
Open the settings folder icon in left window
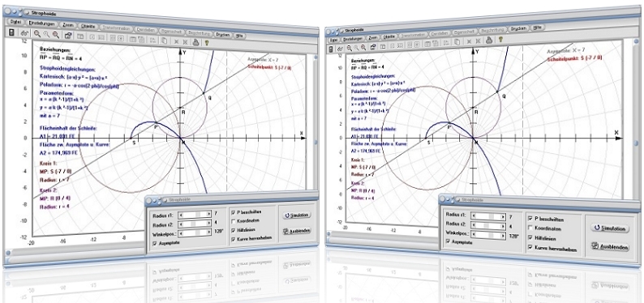coord(68,36)
